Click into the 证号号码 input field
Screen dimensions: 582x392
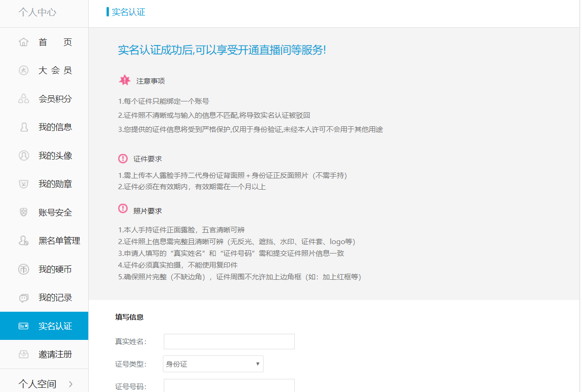point(229,386)
